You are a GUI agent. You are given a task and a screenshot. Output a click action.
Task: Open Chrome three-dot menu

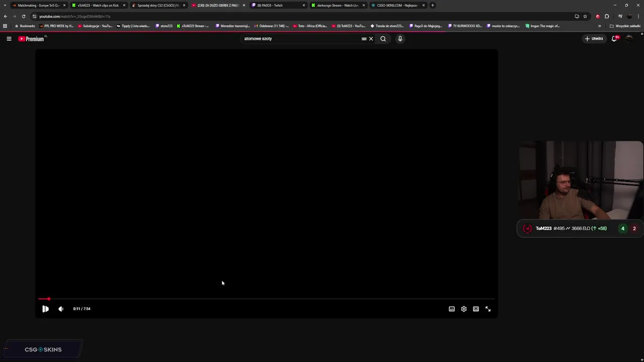coord(638,16)
